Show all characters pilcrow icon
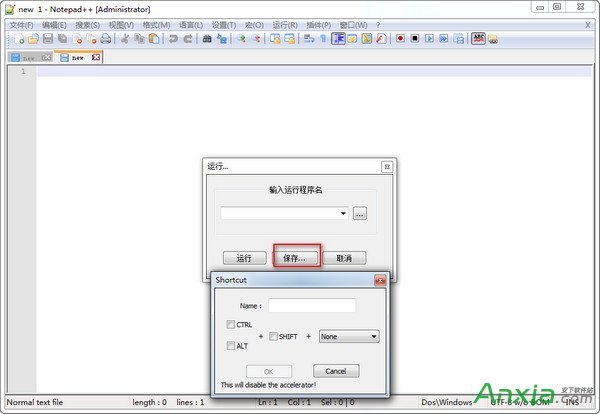The image size is (600, 414). click(323, 39)
